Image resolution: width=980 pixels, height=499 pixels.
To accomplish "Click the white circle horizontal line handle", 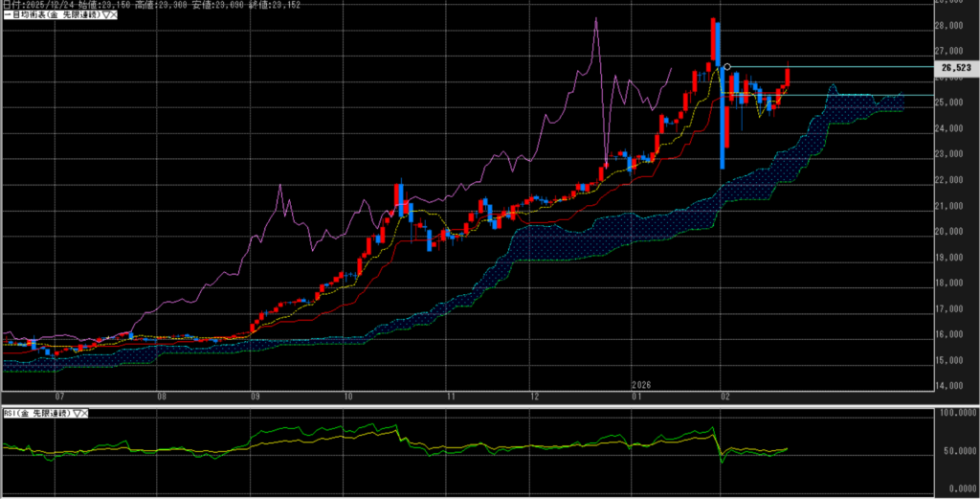I will pos(727,67).
